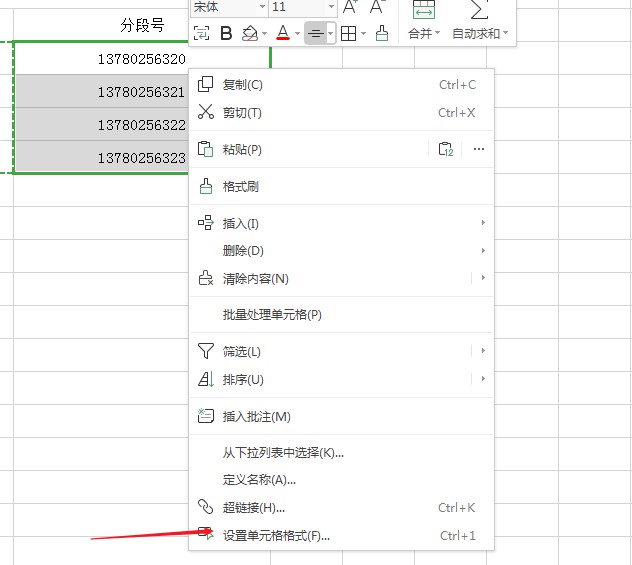This screenshot has height=565, width=632.
Task: Click the Bold button in mini toolbar
Action: point(226,34)
